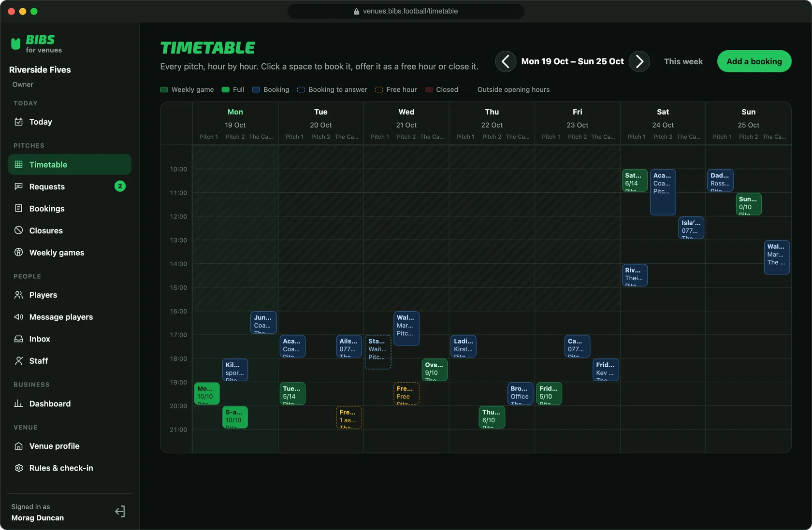Open the Staff page
The height and width of the screenshot is (530, 812).
click(x=70, y=361)
